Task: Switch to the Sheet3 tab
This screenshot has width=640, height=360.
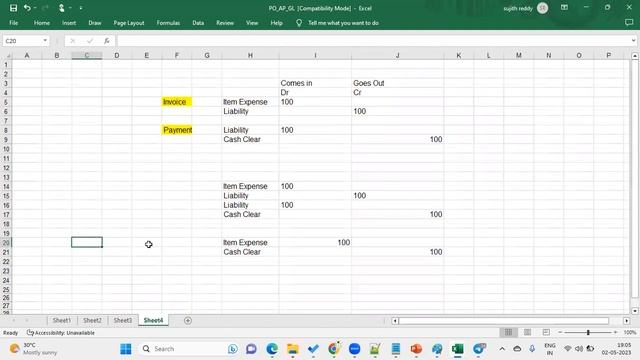Action: click(122, 320)
